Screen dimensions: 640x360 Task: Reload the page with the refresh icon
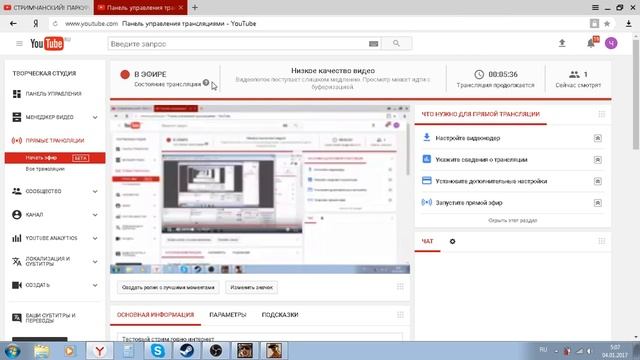click(x=55, y=24)
